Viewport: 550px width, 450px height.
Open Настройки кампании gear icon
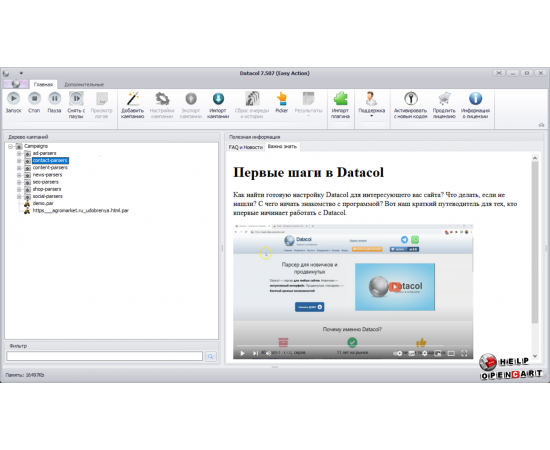162,99
